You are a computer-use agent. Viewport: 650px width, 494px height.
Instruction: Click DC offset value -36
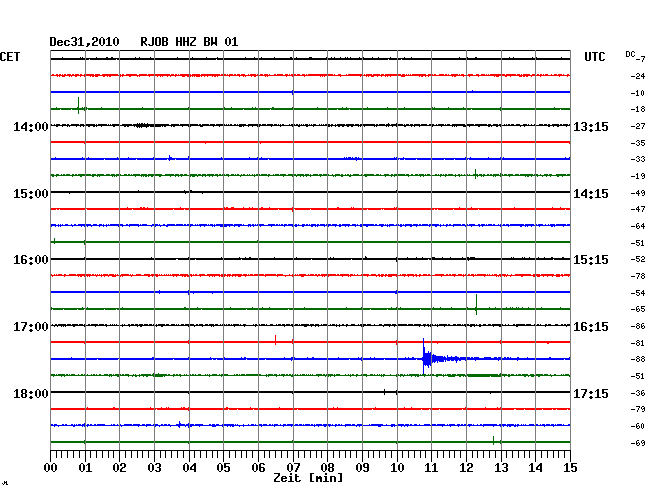(x=638, y=393)
